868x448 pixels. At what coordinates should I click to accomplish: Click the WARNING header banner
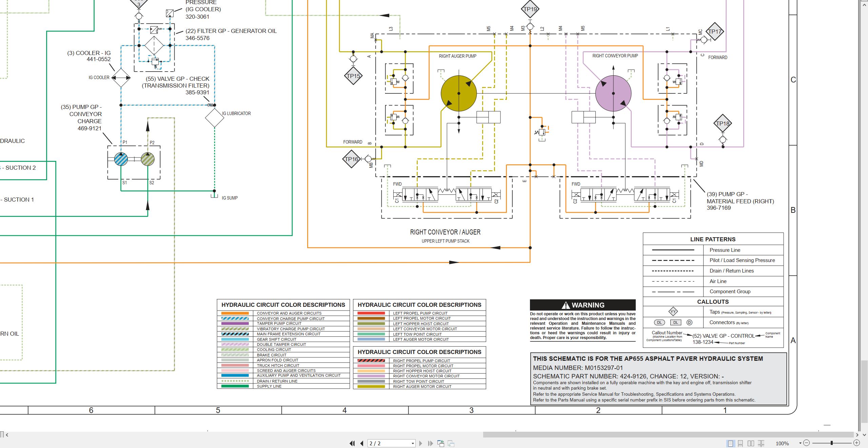583,305
